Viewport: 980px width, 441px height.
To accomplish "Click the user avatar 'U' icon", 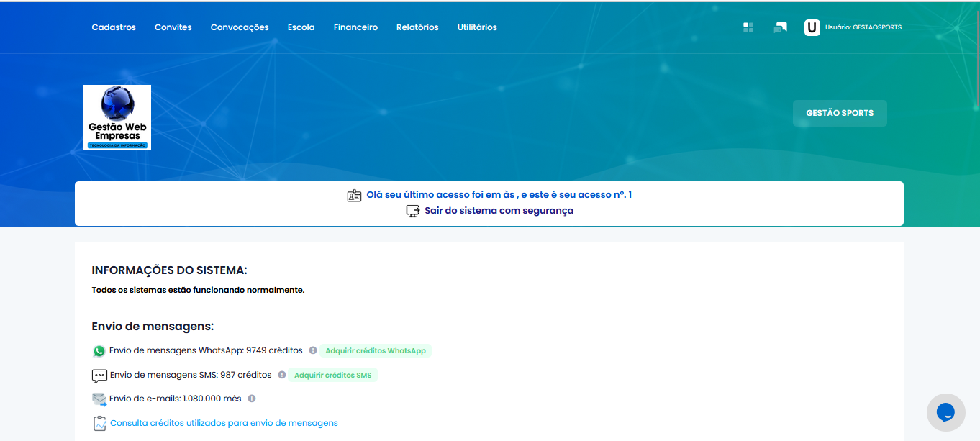I will click(812, 27).
